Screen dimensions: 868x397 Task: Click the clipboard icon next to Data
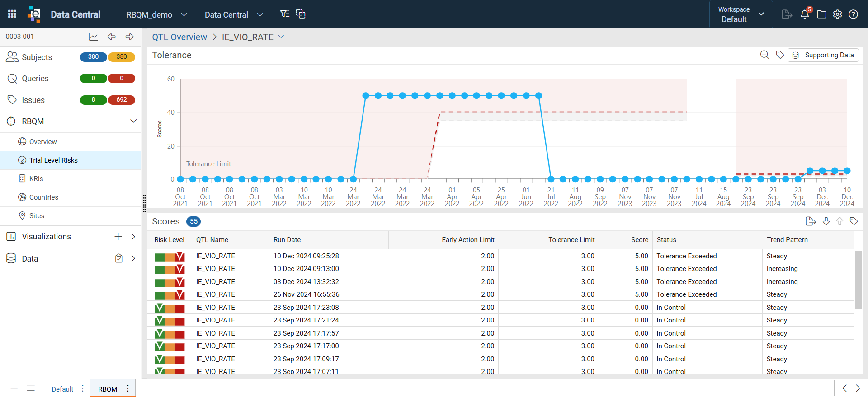(119, 258)
